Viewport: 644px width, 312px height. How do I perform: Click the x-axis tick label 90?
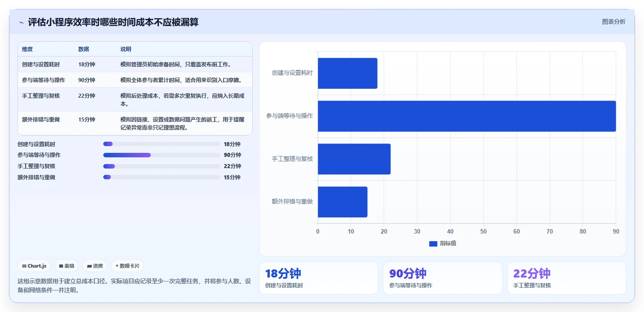[616, 231]
